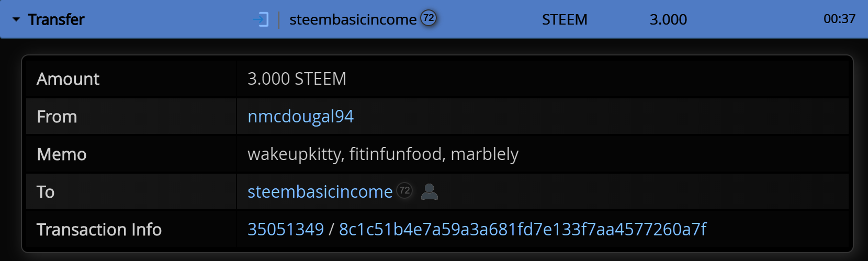Click the Transfer operation title

56,19
